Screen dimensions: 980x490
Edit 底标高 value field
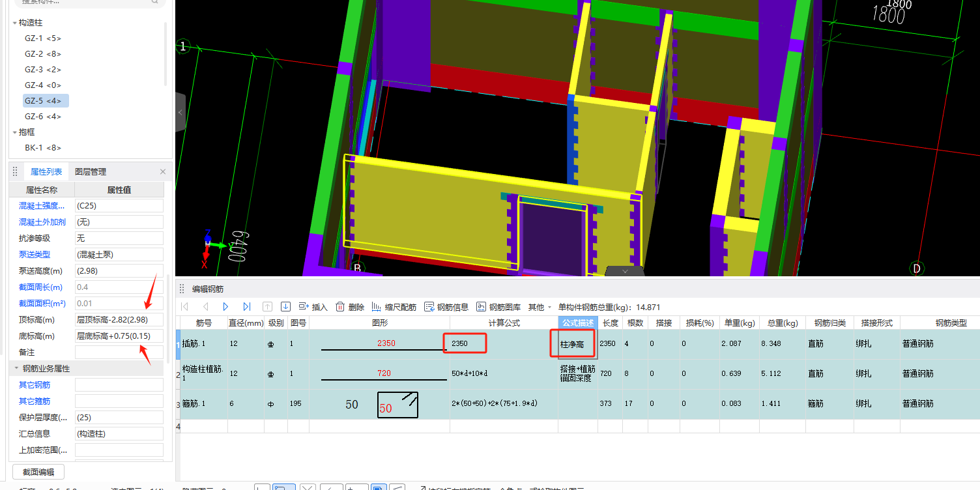click(x=119, y=336)
